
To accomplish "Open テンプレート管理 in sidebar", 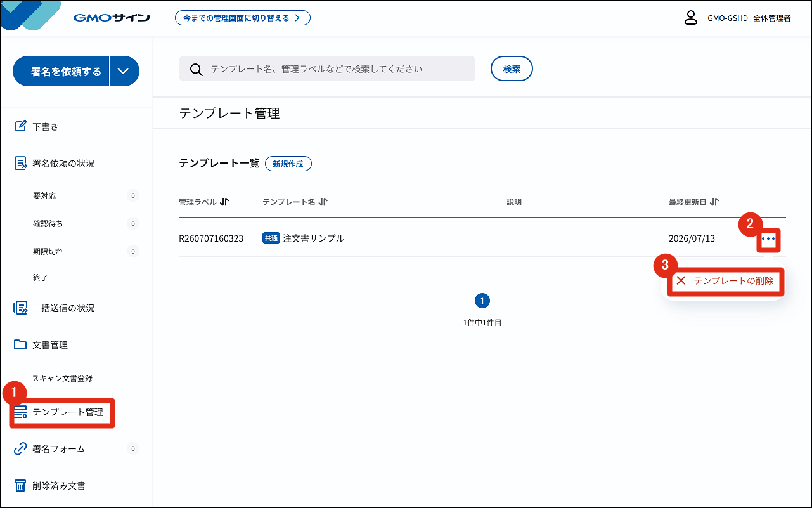I will tap(68, 412).
